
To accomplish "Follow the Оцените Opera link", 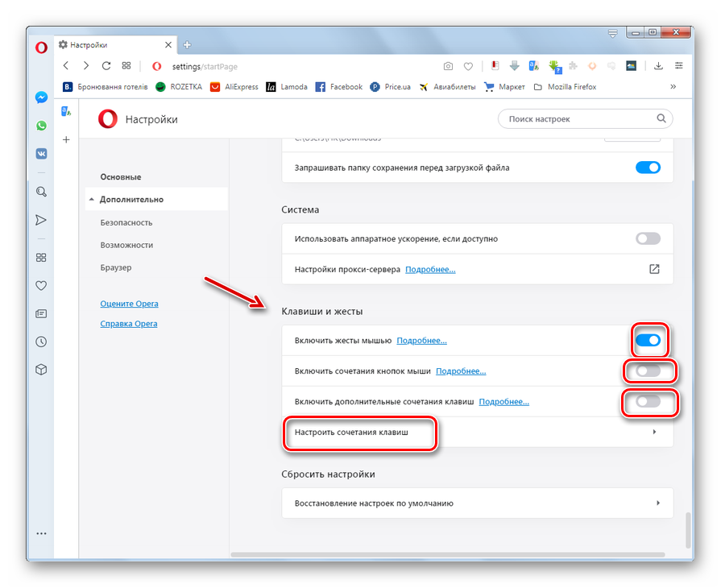I will point(129,304).
